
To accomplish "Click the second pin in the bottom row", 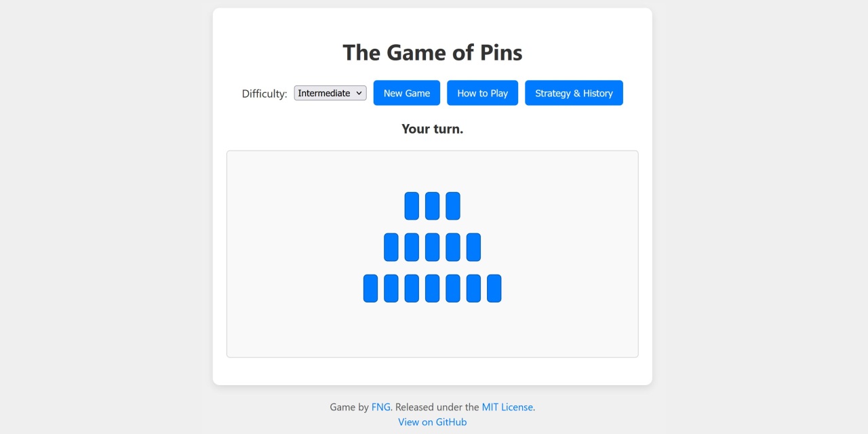I will coord(391,288).
